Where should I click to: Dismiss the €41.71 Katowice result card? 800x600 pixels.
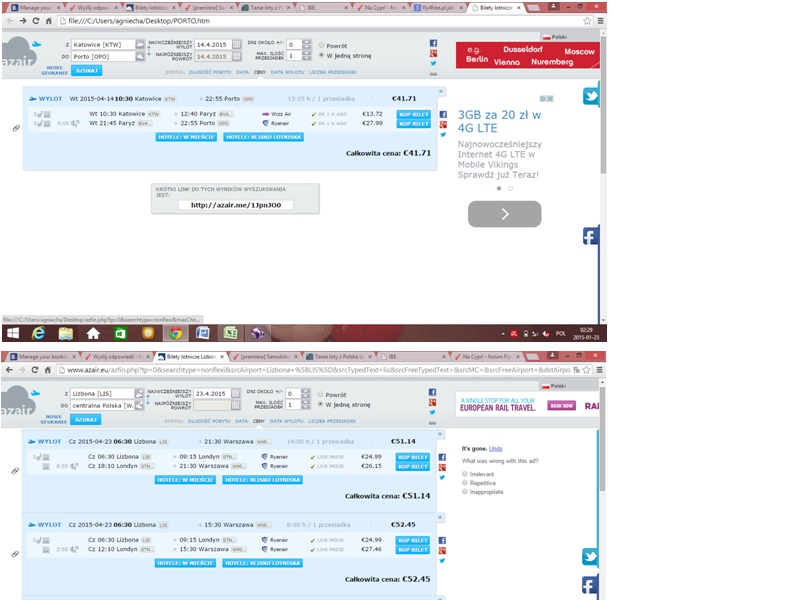441,91
